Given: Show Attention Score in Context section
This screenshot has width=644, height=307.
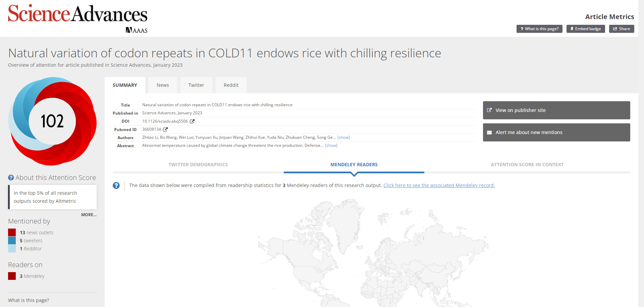Looking at the screenshot, I should point(527,165).
